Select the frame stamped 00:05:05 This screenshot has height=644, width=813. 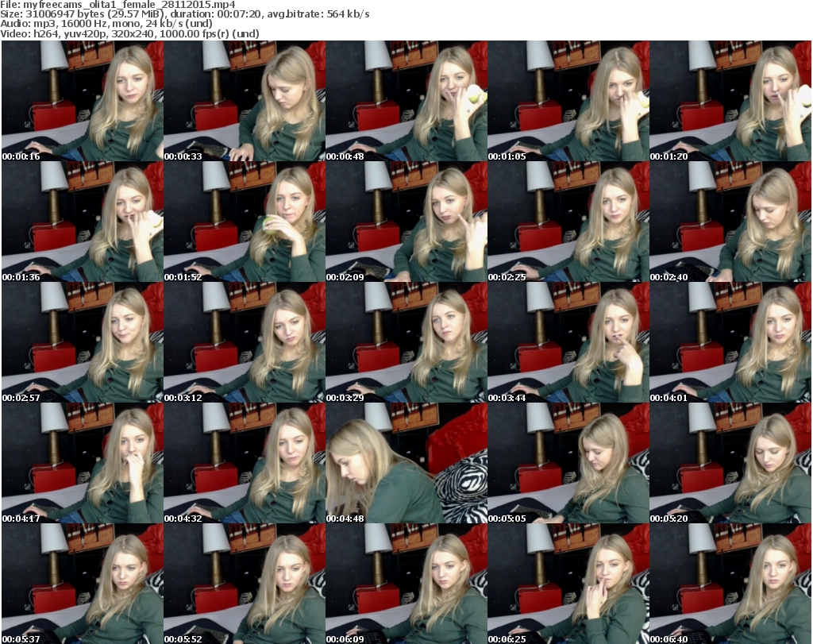(568, 463)
